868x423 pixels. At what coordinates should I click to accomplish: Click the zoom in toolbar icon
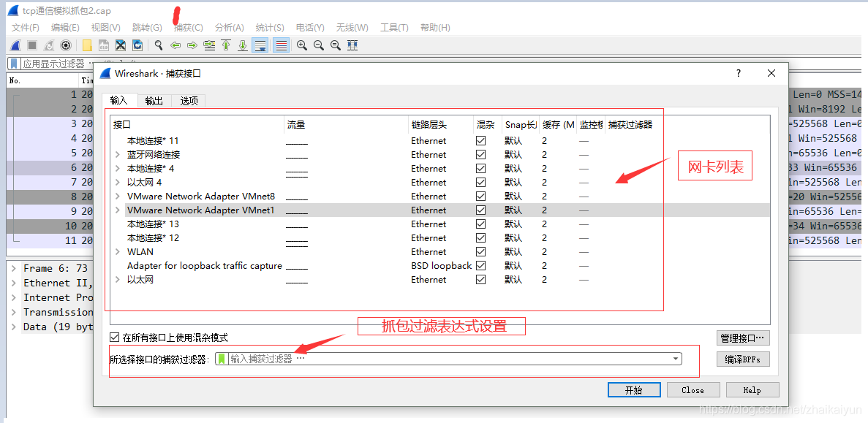[302, 45]
